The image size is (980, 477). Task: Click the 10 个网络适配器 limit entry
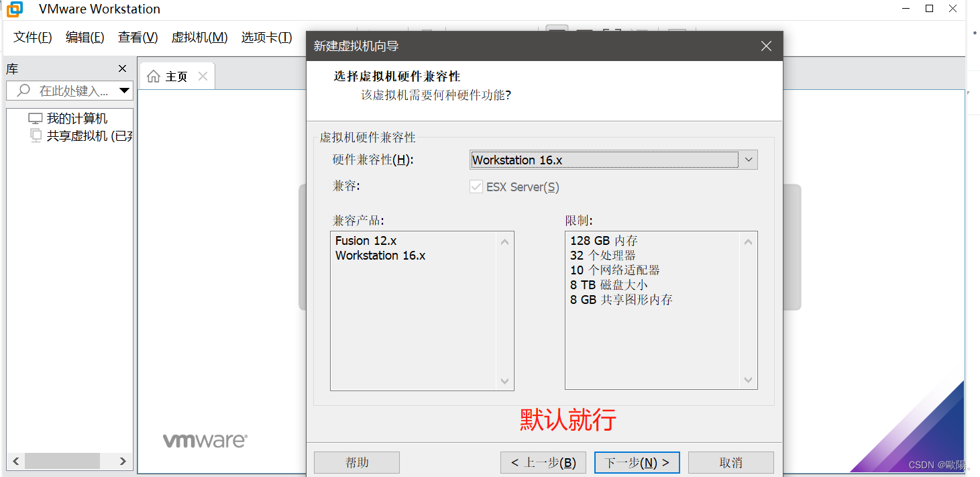pyautogui.click(x=615, y=270)
